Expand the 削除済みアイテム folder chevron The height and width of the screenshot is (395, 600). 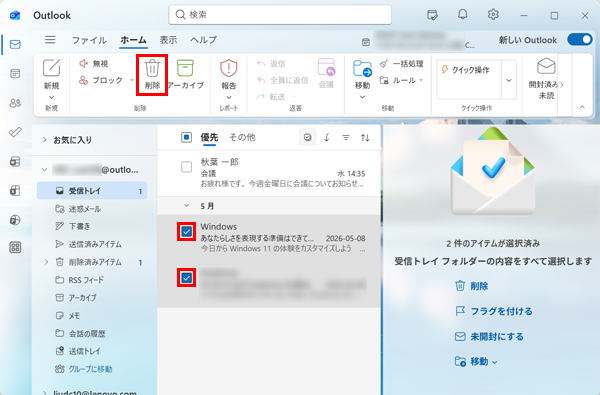click(46, 262)
